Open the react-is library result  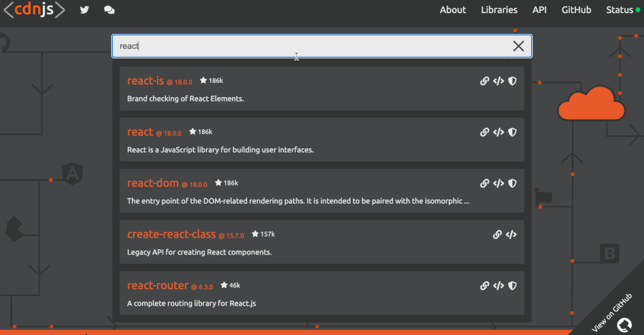tap(146, 81)
